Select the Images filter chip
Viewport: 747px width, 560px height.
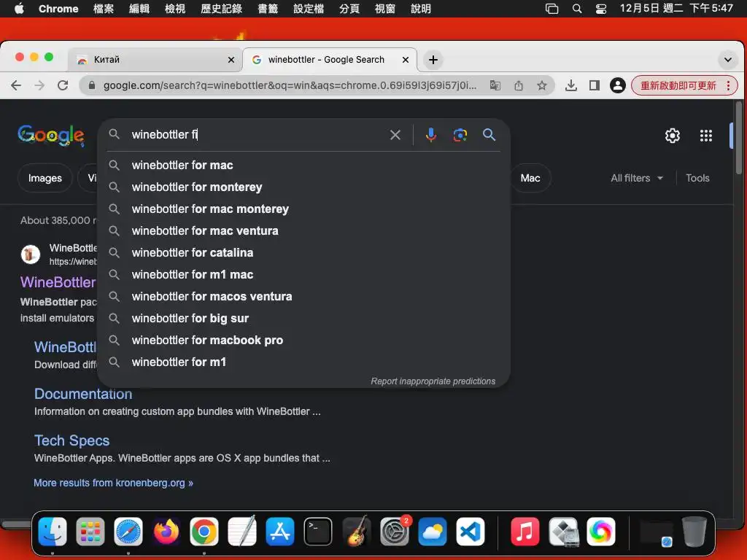[44, 178]
